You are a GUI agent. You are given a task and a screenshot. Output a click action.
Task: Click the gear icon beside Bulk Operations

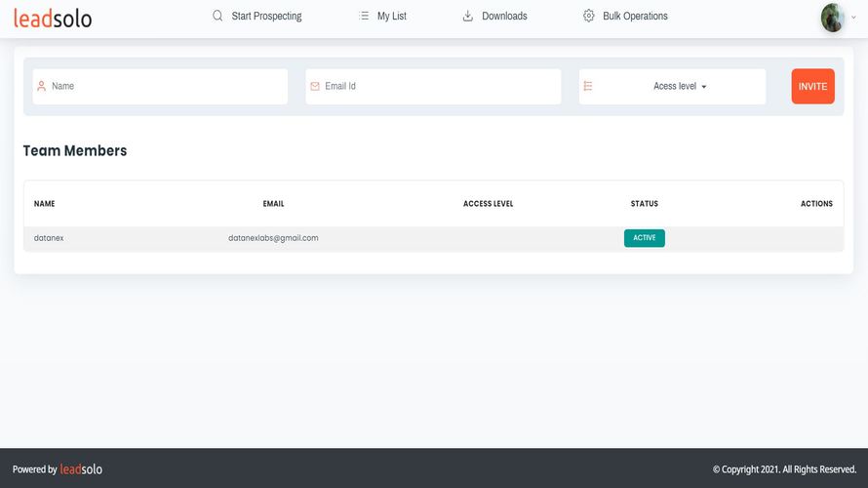tap(588, 16)
